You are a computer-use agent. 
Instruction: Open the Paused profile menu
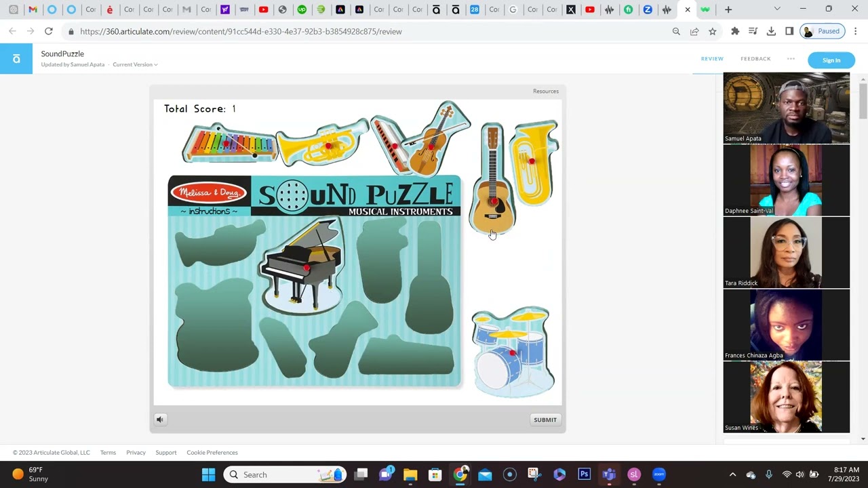823,31
